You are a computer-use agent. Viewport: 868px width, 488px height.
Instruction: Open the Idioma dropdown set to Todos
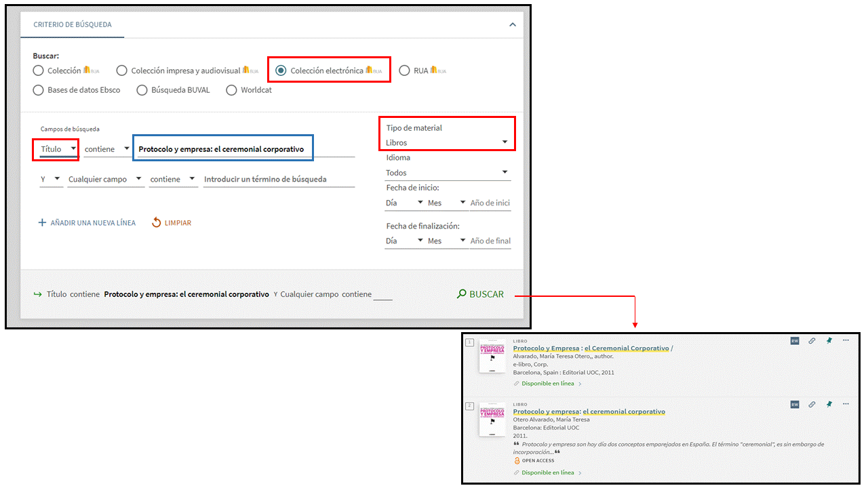pyautogui.click(x=447, y=173)
